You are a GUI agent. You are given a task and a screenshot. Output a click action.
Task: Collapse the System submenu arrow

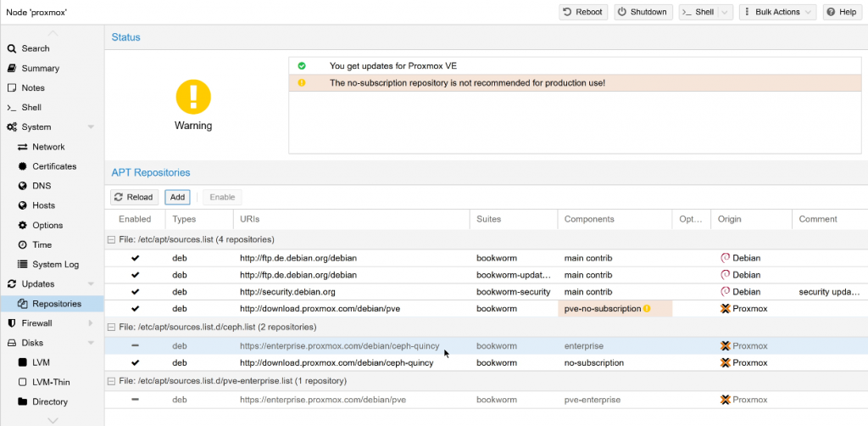click(x=91, y=126)
